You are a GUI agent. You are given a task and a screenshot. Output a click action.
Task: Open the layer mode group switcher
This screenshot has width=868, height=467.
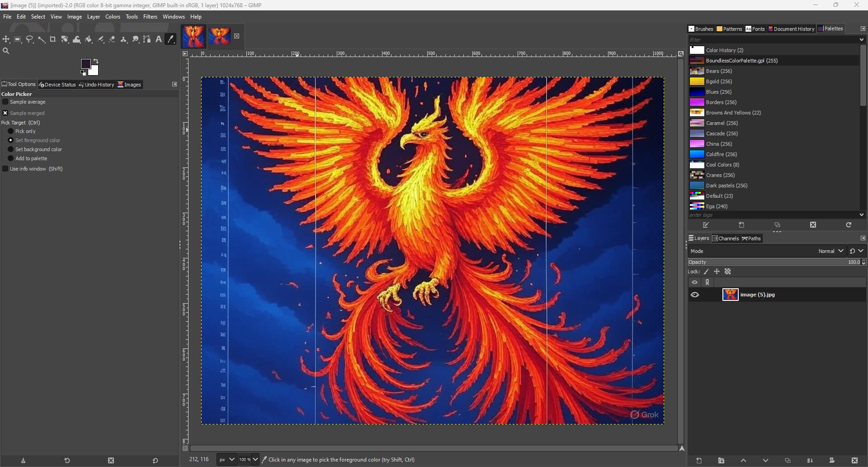click(x=857, y=251)
